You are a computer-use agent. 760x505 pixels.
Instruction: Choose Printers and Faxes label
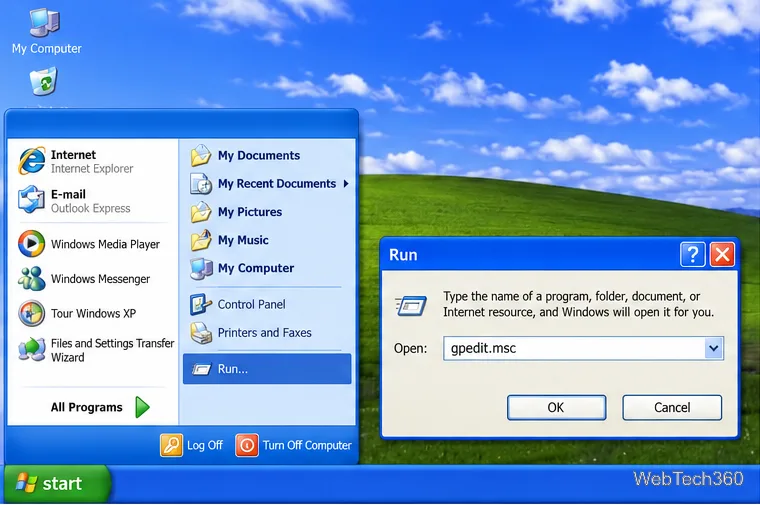click(265, 332)
